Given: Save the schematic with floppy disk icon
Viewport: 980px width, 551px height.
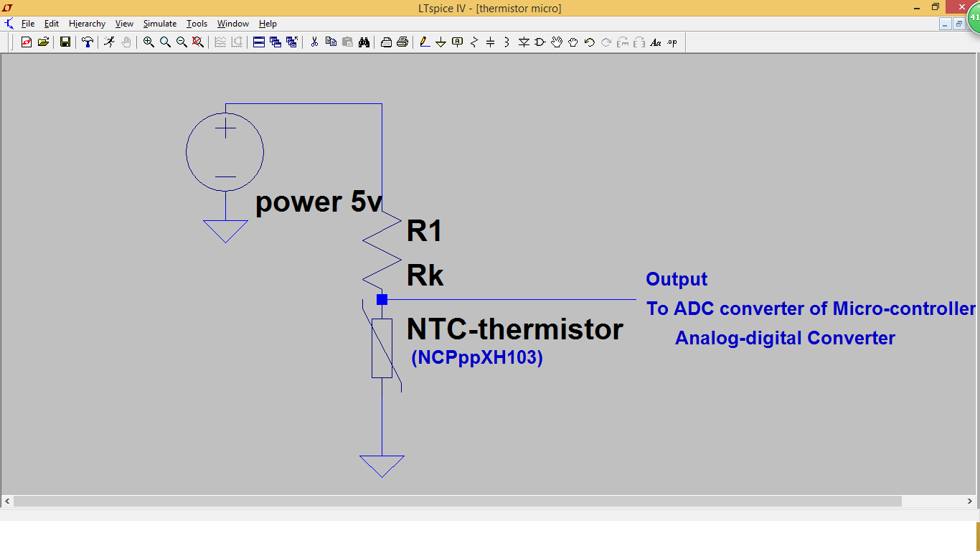Looking at the screenshot, I should click(65, 42).
